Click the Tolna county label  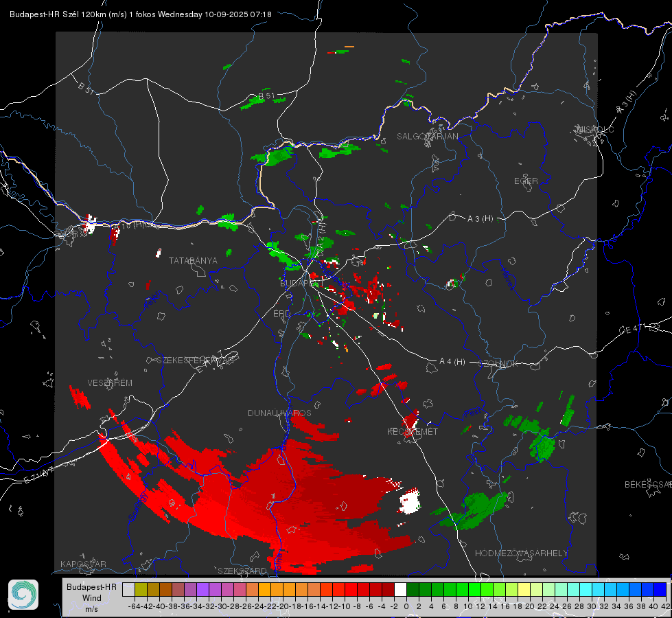click(278, 562)
